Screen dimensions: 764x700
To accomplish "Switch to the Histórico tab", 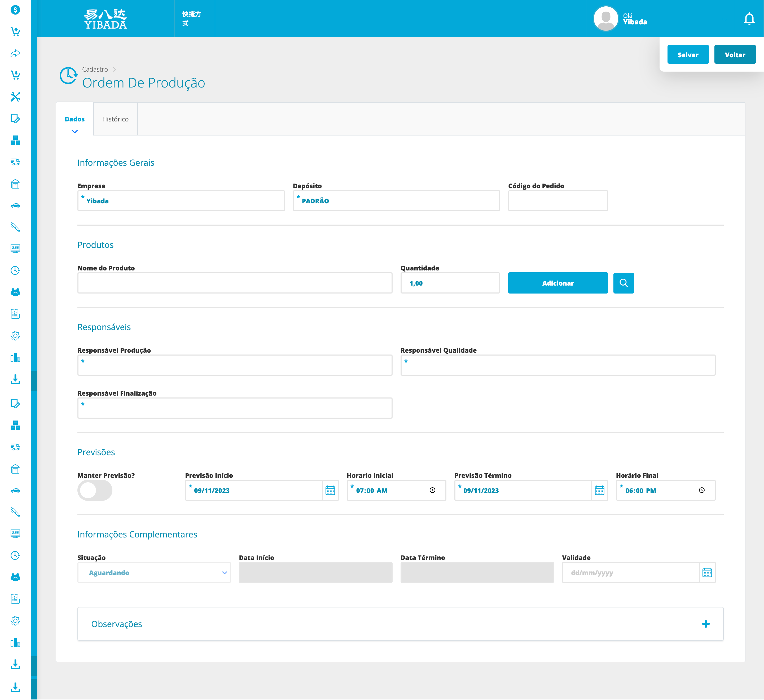I will coord(115,119).
